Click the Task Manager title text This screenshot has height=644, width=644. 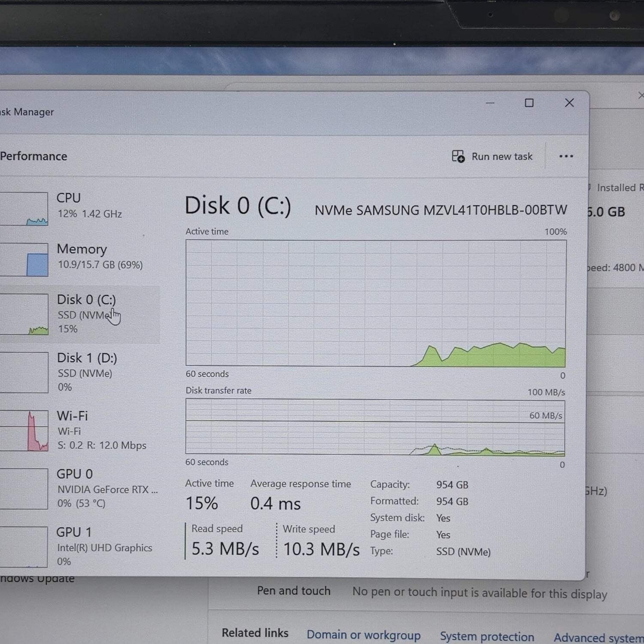(x=27, y=112)
